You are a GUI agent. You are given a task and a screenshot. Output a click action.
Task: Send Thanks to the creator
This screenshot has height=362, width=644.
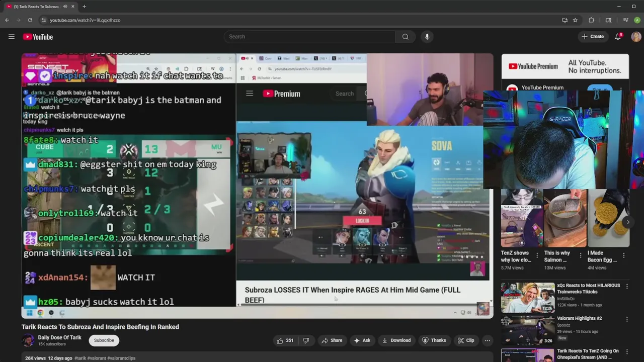434,340
